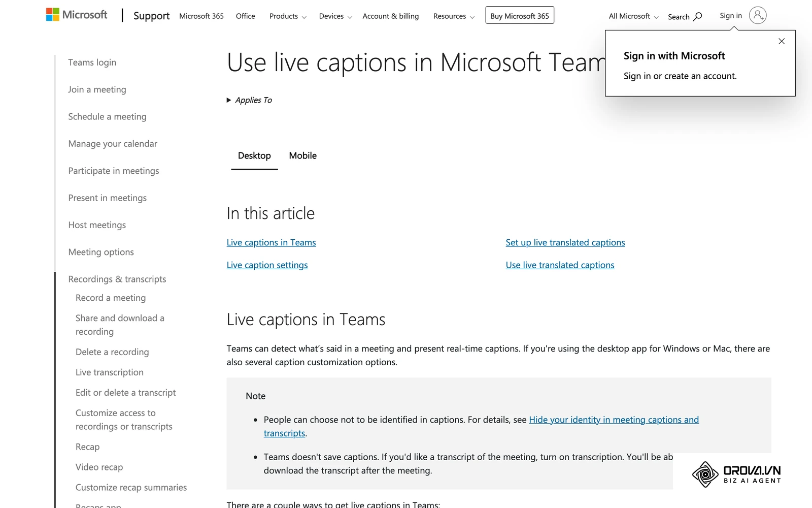Click the Microsoft logo
Screen dimensions: 812x508
pos(77,15)
